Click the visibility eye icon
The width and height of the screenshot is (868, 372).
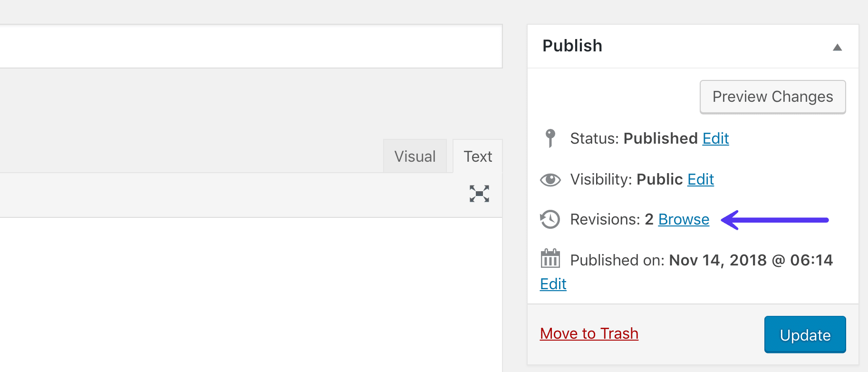click(x=550, y=179)
